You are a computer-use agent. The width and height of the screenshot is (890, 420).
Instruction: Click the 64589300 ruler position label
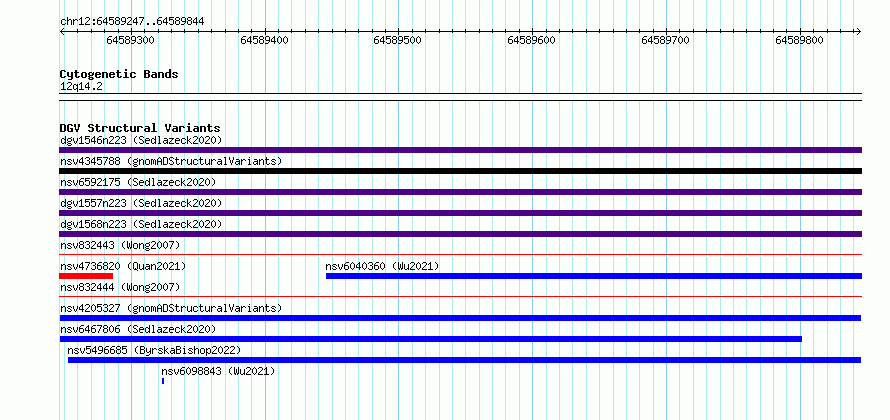[x=131, y=40]
